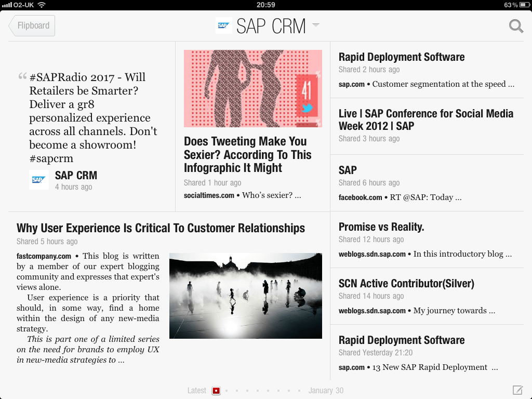Jump to January 30 in the timeline
This screenshot has height=399, width=532.
[x=326, y=391]
